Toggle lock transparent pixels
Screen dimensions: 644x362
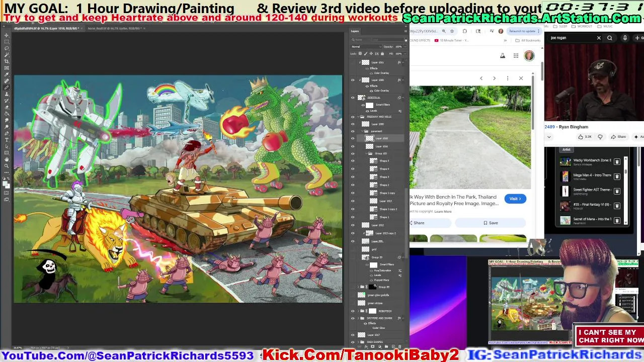(x=360, y=53)
